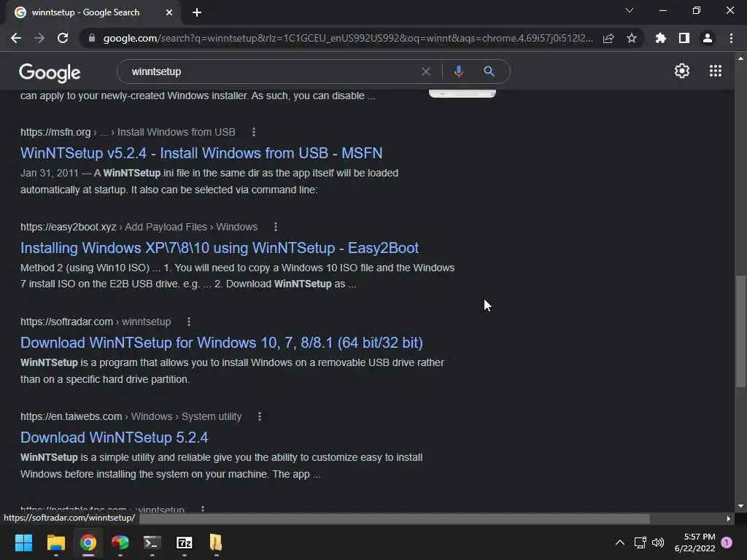747x560 pixels.
Task: Click the scrollbar up arrow
Action: point(740,58)
